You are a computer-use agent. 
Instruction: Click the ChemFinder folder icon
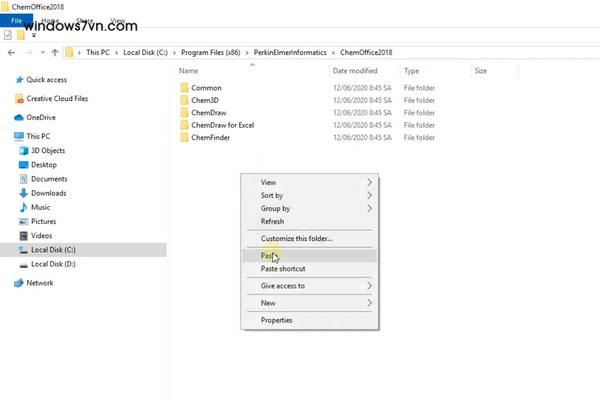[184, 138]
